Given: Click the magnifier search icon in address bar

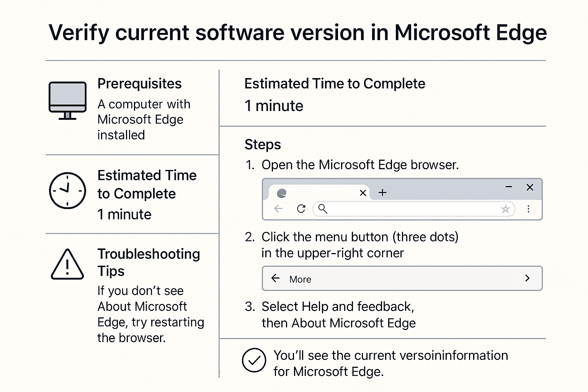Looking at the screenshot, I should pyautogui.click(x=323, y=209).
